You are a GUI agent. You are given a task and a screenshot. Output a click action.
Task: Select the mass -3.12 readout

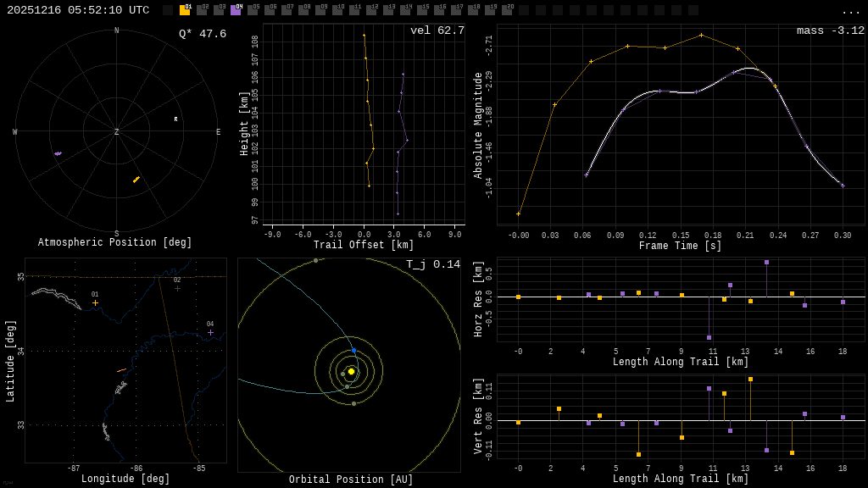tap(830, 31)
